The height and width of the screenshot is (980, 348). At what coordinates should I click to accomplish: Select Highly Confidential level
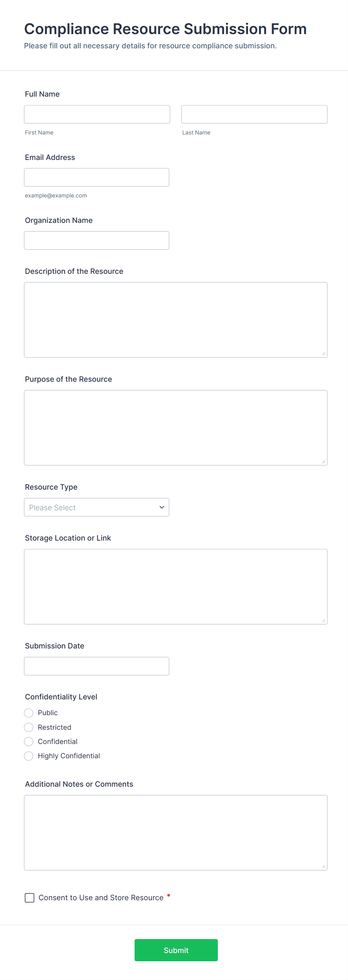tap(29, 756)
